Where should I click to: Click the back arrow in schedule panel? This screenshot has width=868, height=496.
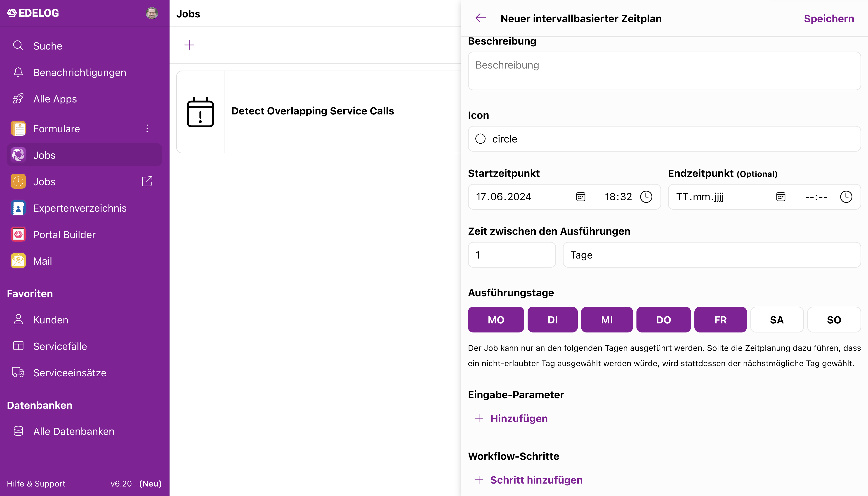tap(481, 18)
